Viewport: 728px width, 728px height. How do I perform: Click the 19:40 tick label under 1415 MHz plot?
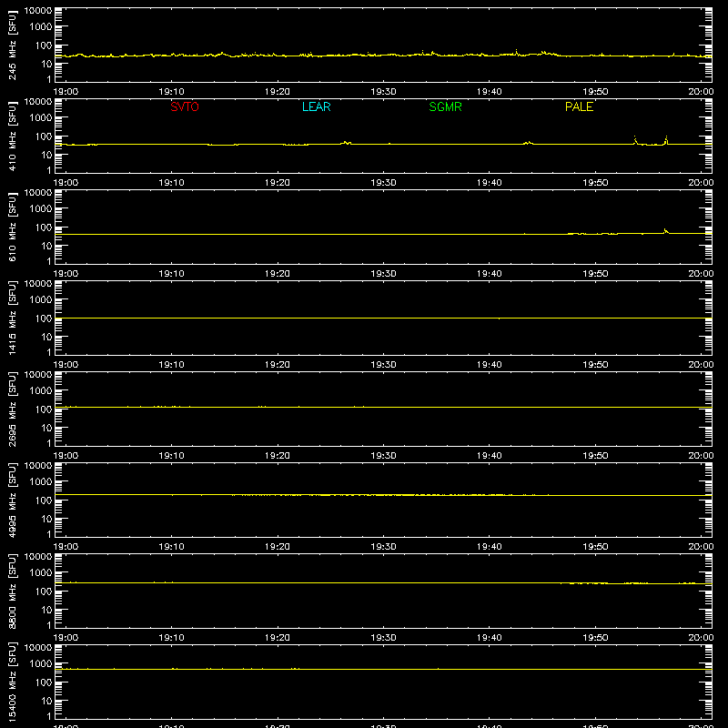click(489, 365)
